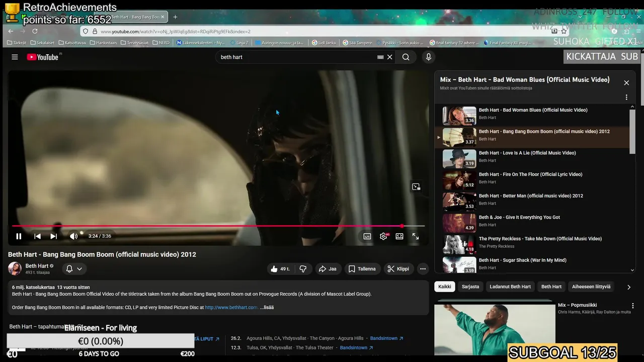
Task: Open a new browser tab
Action: coord(175,17)
